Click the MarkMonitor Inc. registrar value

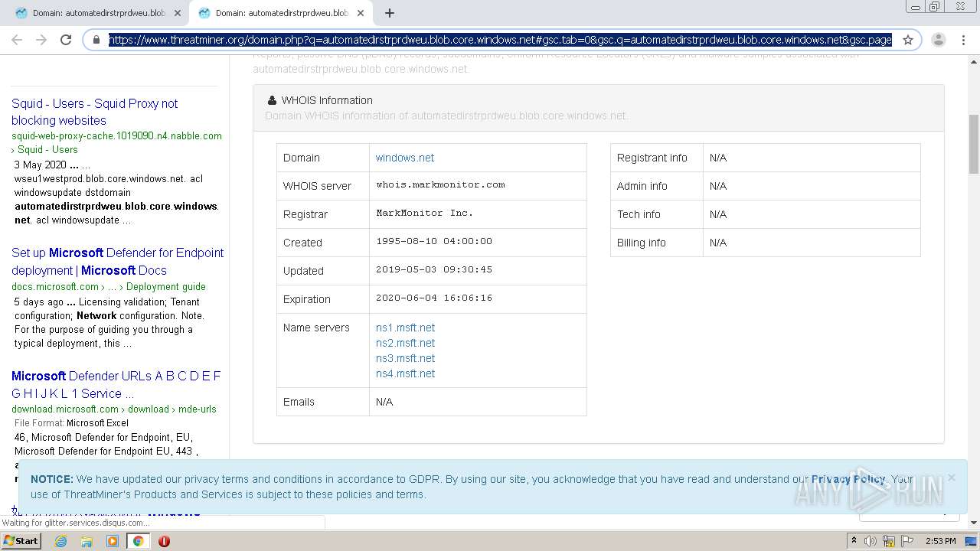[424, 213]
